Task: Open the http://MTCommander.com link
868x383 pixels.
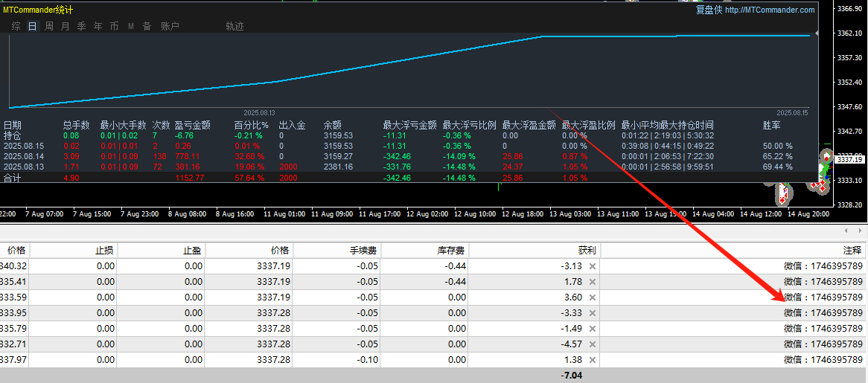Action: [770, 10]
